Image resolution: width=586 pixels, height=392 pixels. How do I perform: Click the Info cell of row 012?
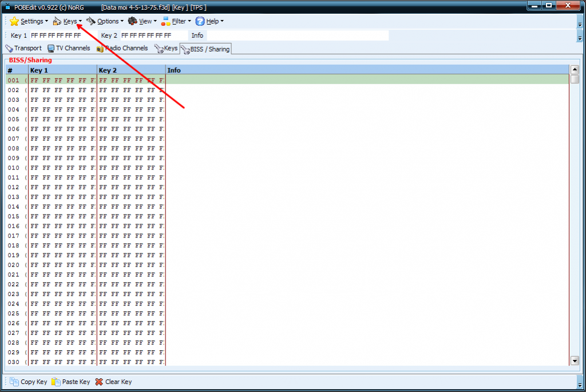pyautogui.click(x=367, y=187)
